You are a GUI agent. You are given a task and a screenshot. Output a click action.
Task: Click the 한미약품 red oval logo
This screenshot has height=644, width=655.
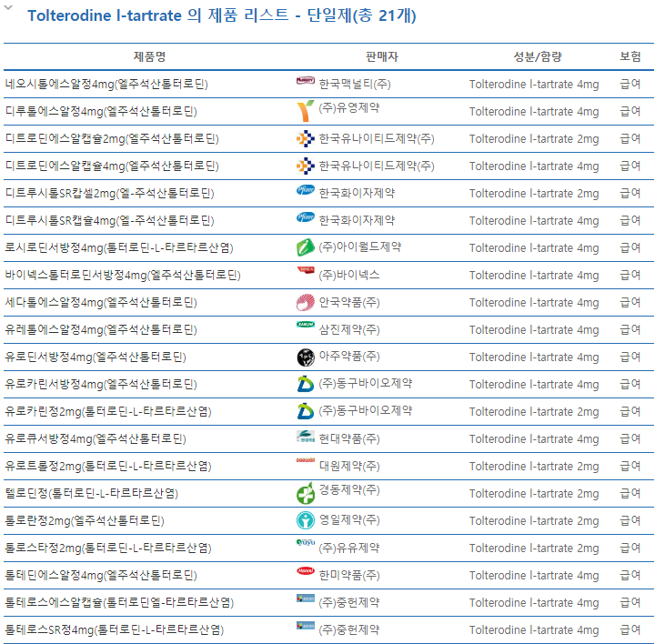click(306, 570)
